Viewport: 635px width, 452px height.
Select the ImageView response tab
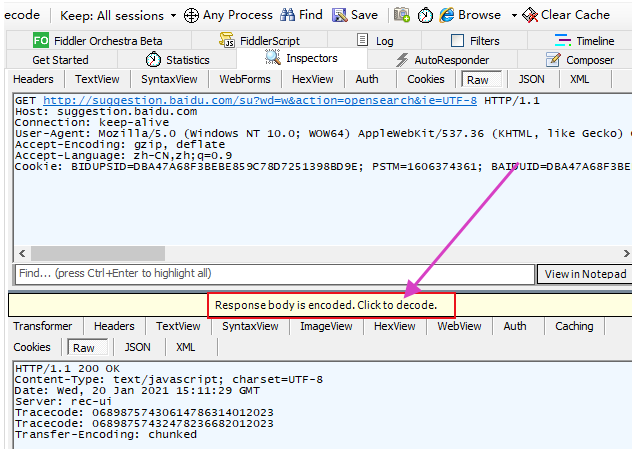click(x=326, y=326)
